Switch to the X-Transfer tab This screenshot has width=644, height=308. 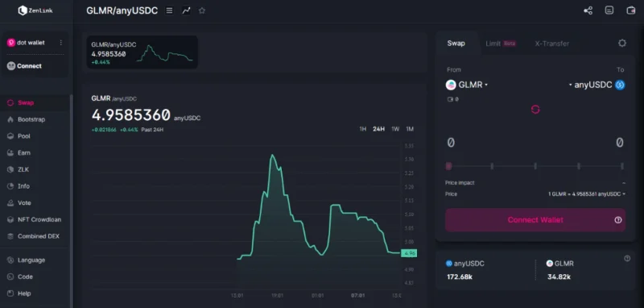pyautogui.click(x=552, y=44)
